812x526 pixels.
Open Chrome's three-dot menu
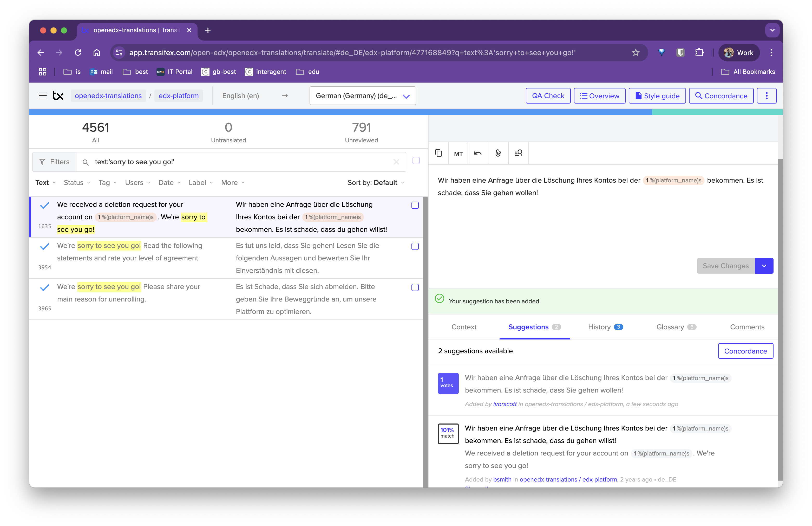click(x=771, y=53)
